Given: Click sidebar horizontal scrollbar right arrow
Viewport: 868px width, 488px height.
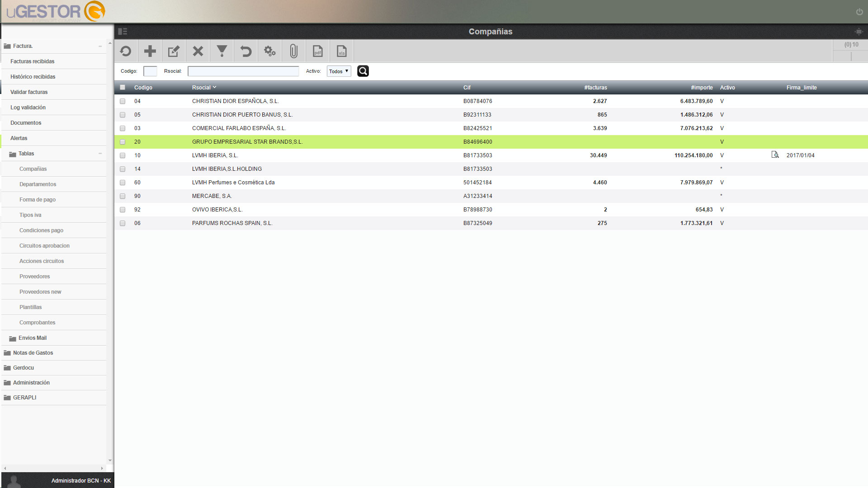Looking at the screenshot, I should click(102, 468).
